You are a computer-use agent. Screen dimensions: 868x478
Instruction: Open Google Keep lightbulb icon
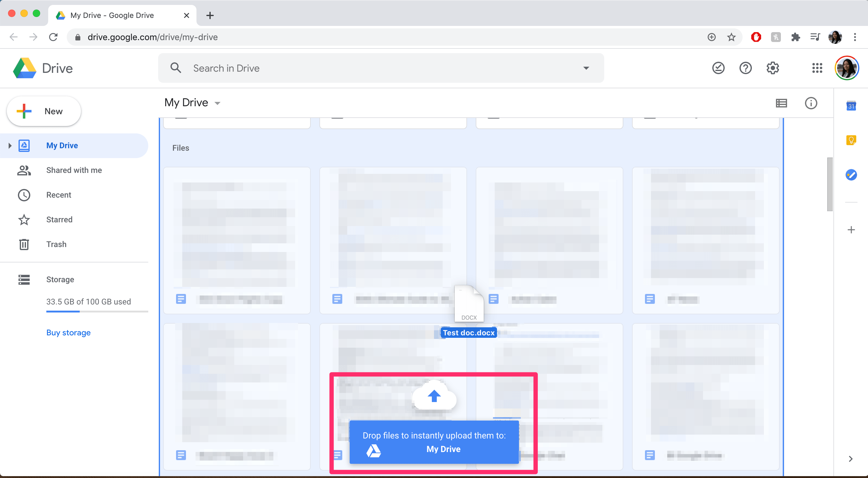[851, 140]
